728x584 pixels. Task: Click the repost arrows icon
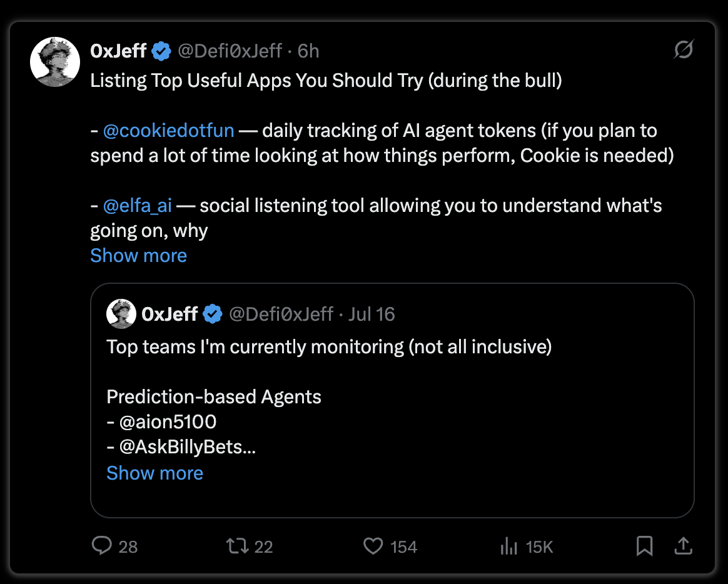point(237,546)
